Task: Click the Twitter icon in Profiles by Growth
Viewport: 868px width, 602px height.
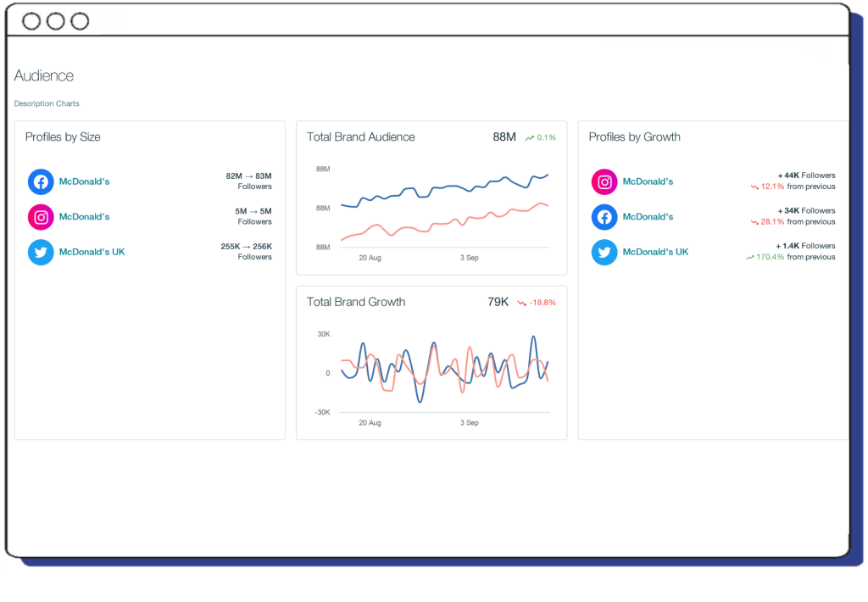Action: pos(604,252)
